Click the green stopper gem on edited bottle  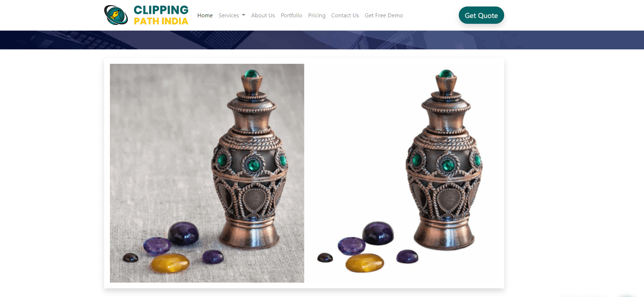click(x=447, y=74)
